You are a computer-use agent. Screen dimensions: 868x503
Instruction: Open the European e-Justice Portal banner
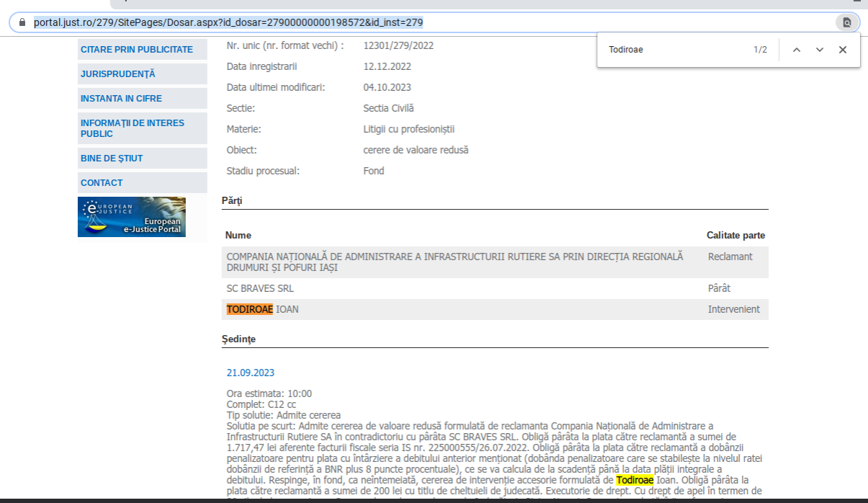[x=132, y=217]
